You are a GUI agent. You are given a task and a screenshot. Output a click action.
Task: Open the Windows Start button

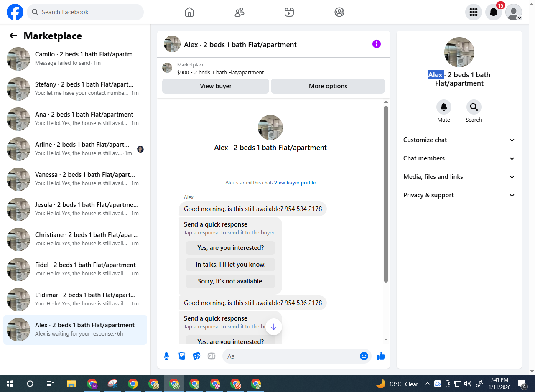click(x=10, y=384)
